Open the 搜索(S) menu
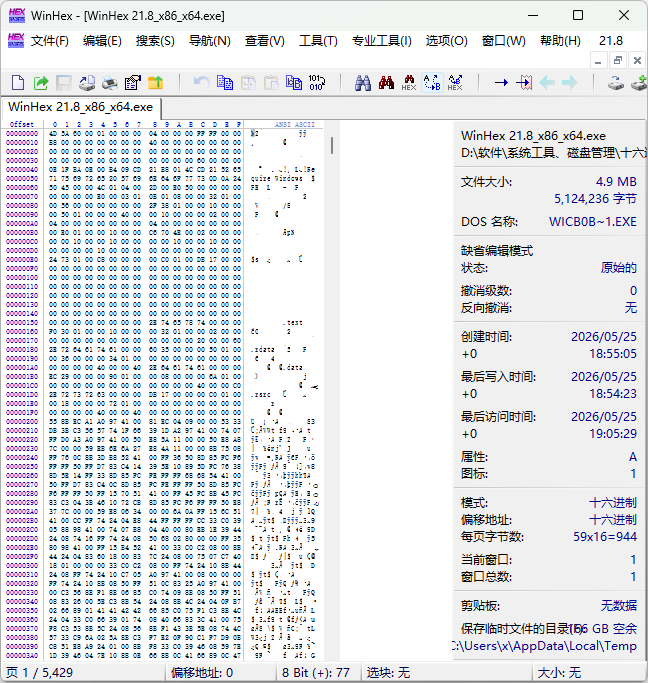648x683 pixels. (x=155, y=41)
